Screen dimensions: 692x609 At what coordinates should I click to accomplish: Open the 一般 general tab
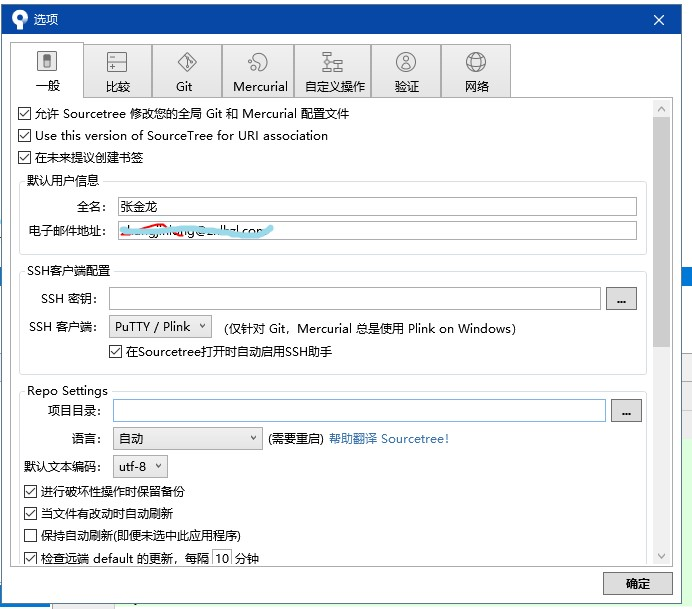point(47,70)
